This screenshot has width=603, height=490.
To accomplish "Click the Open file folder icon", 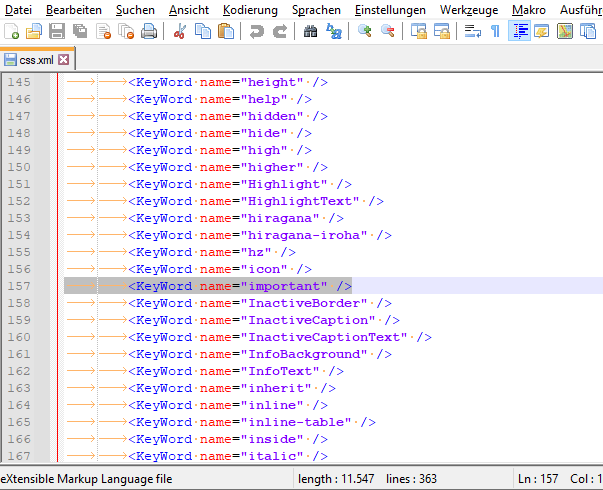I will point(33,32).
